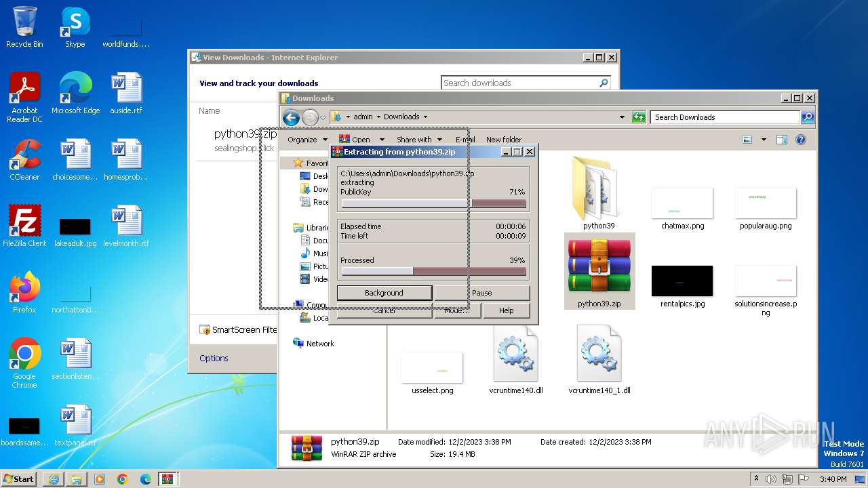Viewport: 868px width, 488px height.
Task: Open Firefox desktop shortcut
Action: (x=24, y=292)
